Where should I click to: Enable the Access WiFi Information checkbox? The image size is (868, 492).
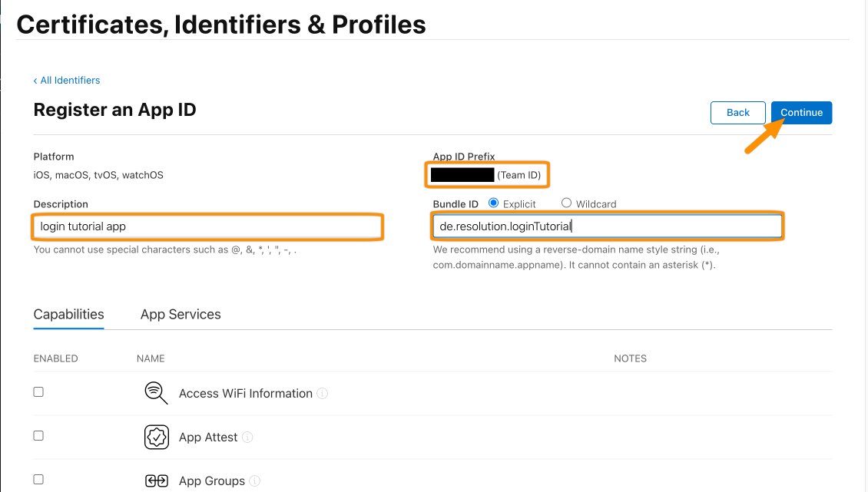(x=38, y=391)
